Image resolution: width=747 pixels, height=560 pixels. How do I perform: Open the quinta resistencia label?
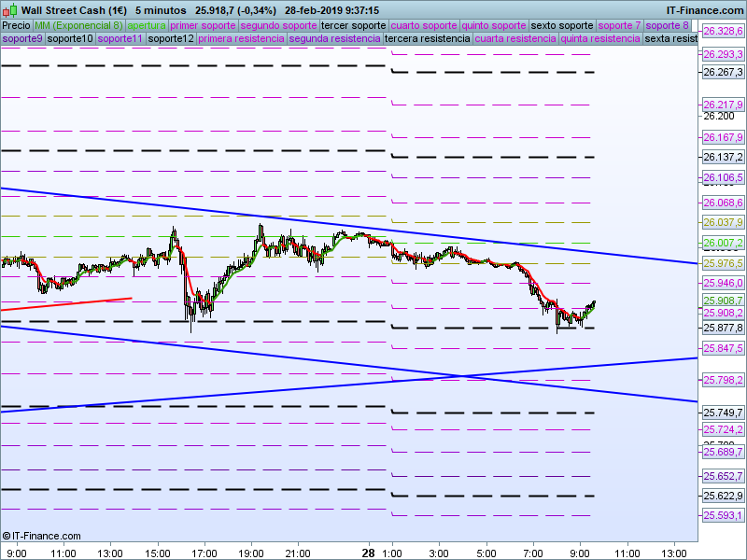click(x=600, y=38)
